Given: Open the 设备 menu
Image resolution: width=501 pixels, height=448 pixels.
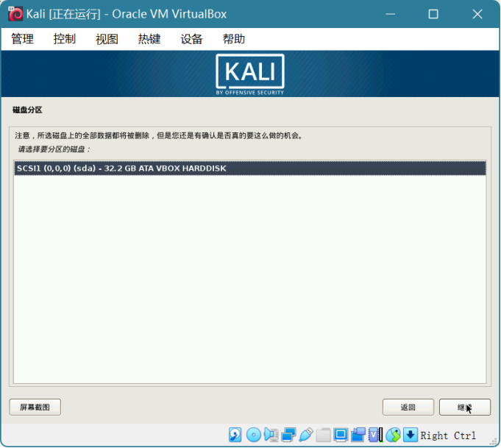Looking at the screenshot, I should click(191, 39).
